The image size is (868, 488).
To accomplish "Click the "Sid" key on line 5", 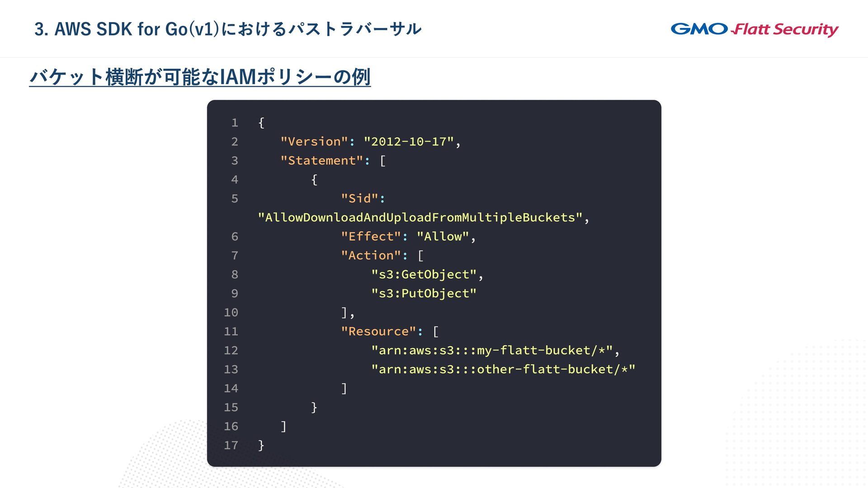I will [360, 198].
